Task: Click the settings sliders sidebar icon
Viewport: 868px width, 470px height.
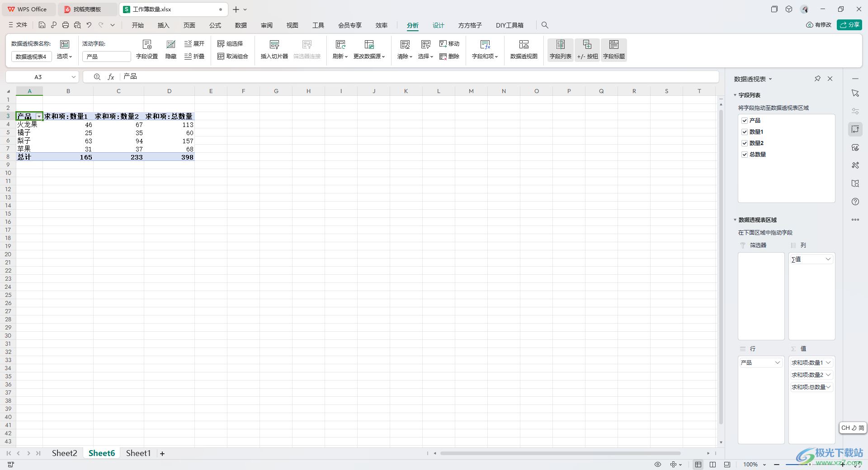Action: [855, 111]
